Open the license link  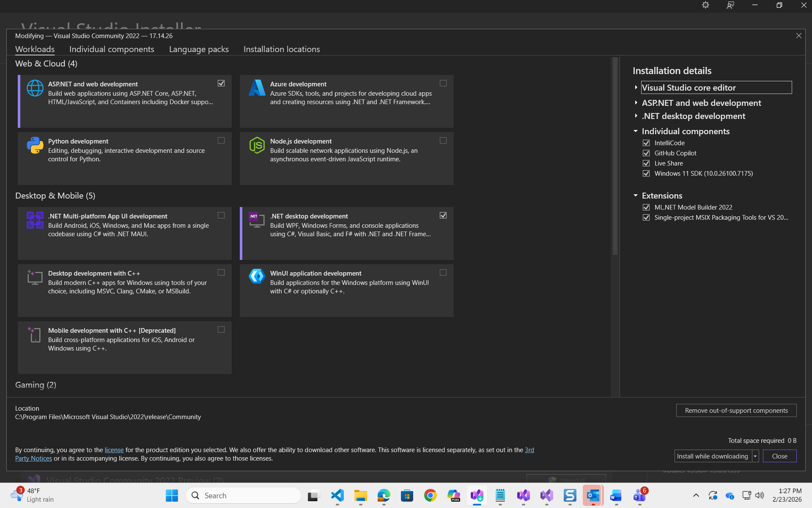[x=114, y=450]
